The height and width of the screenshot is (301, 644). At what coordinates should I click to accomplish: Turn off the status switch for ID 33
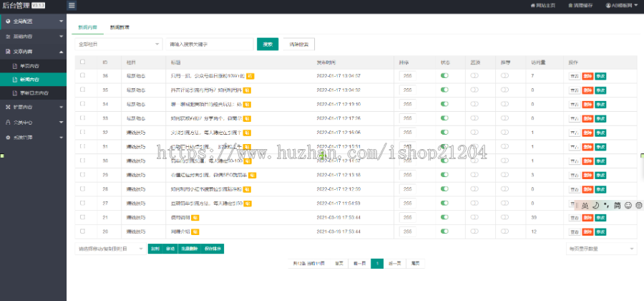coord(444,118)
